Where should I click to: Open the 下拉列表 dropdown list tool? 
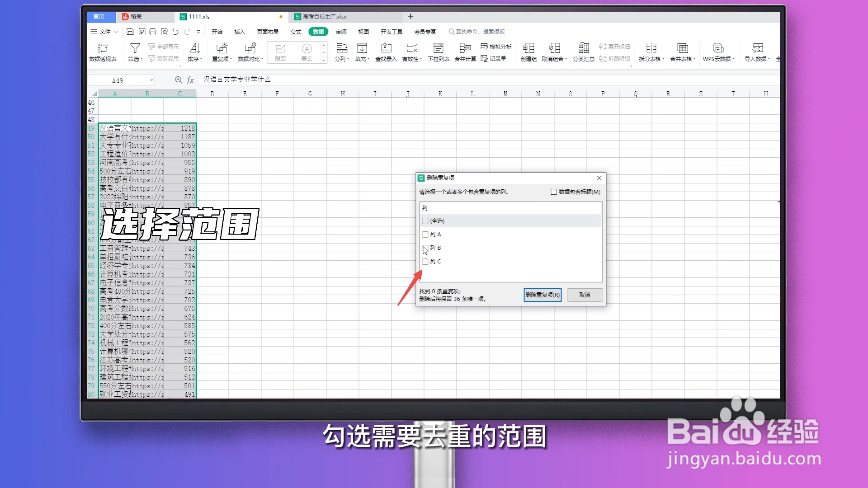pos(438,51)
